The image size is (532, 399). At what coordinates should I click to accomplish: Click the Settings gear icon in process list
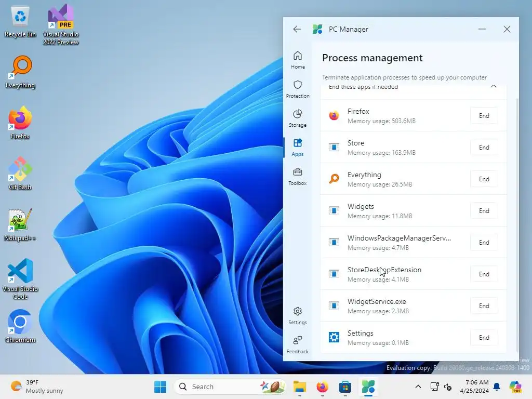pos(334,337)
